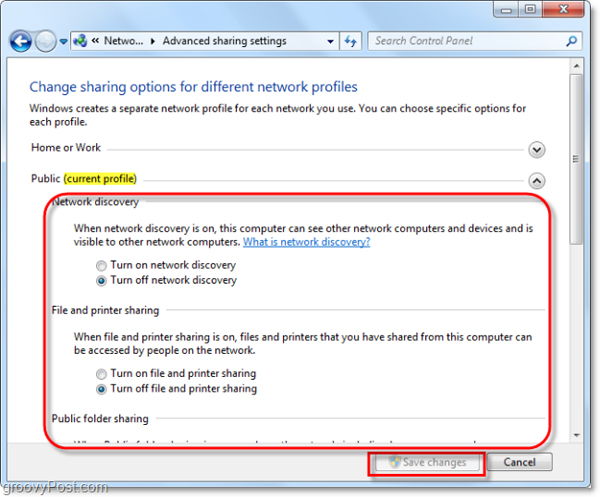Expand the breadcrumb arrow after Netwo...
This screenshot has height=497, width=600.
(153, 41)
